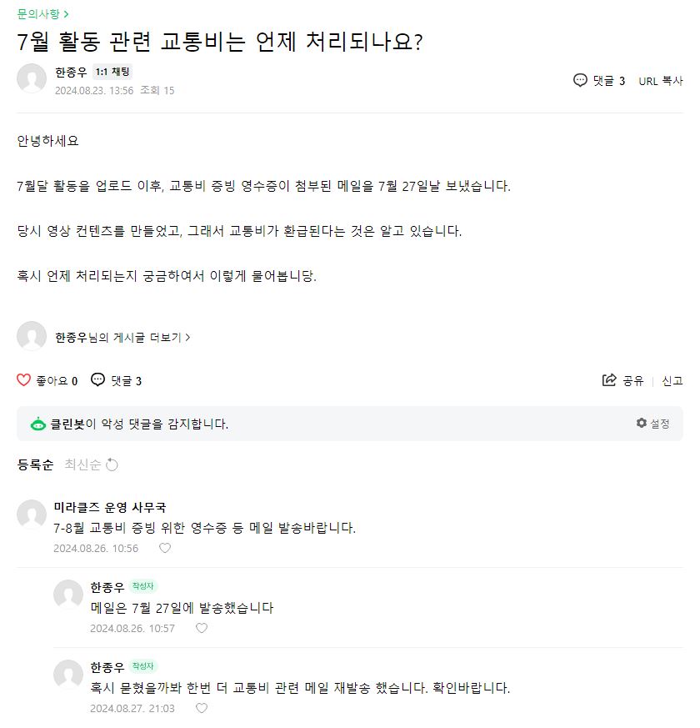700x728 pixels.
Task: Open the 문의사항 board breadcrumb
Action: click(x=42, y=13)
